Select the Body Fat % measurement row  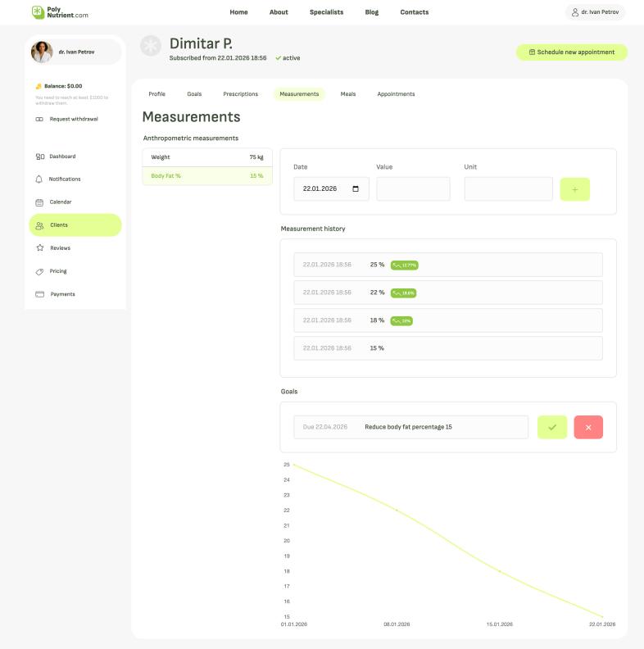click(207, 176)
